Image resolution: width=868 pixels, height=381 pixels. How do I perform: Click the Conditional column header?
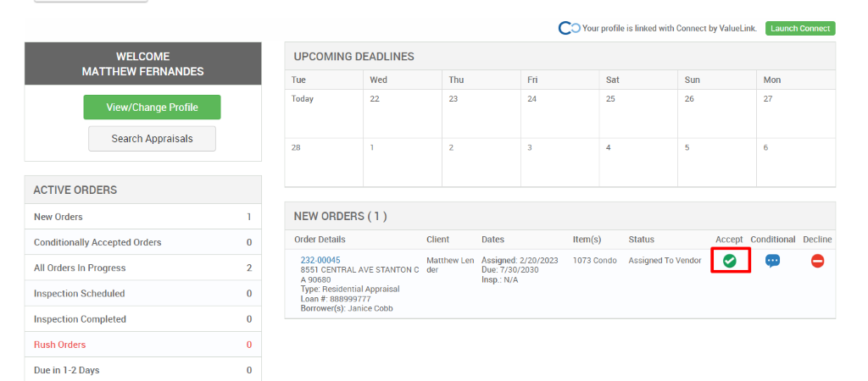pyautogui.click(x=773, y=240)
